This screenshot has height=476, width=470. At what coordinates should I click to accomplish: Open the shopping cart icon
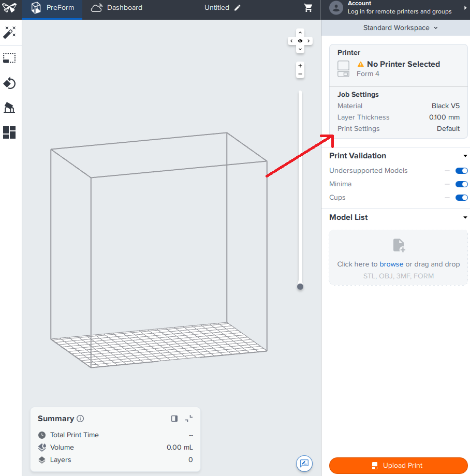coord(308,8)
